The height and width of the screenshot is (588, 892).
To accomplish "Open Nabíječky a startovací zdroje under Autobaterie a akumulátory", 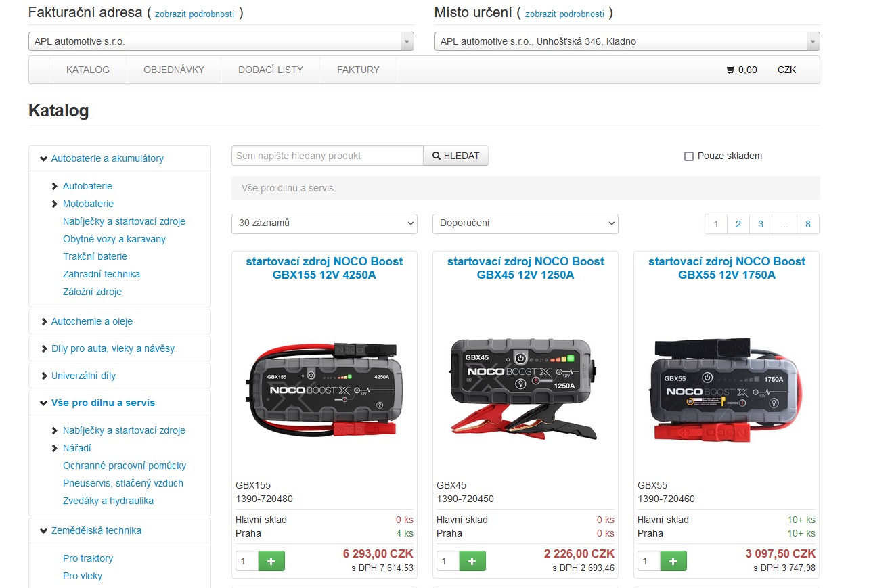I will click(x=124, y=221).
